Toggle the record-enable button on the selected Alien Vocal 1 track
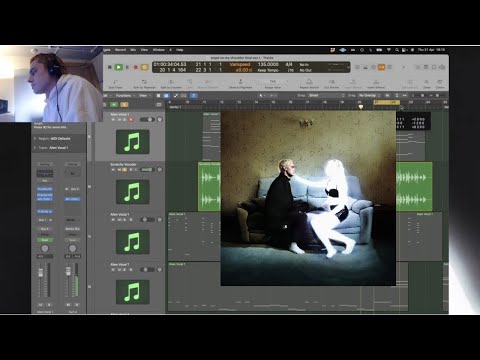480x360 pixels. [x=131, y=120]
